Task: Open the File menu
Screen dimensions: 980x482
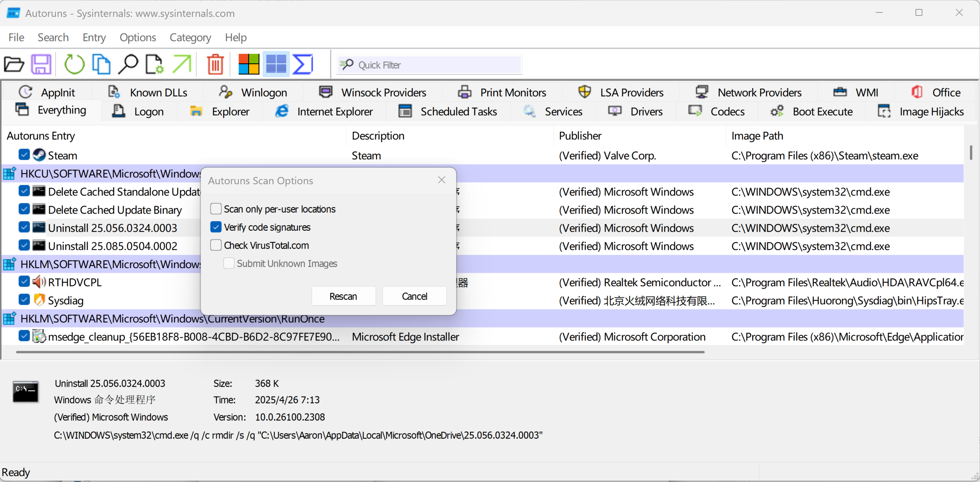Action: (x=16, y=37)
